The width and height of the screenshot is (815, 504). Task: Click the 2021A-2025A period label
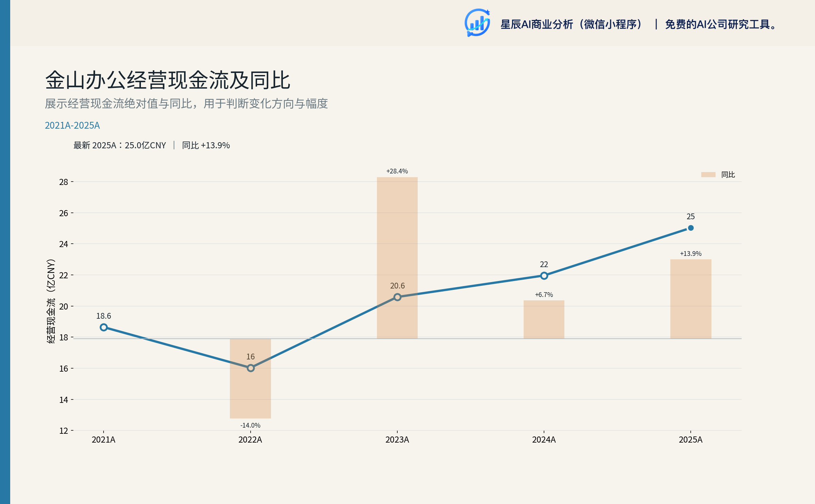(x=72, y=126)
